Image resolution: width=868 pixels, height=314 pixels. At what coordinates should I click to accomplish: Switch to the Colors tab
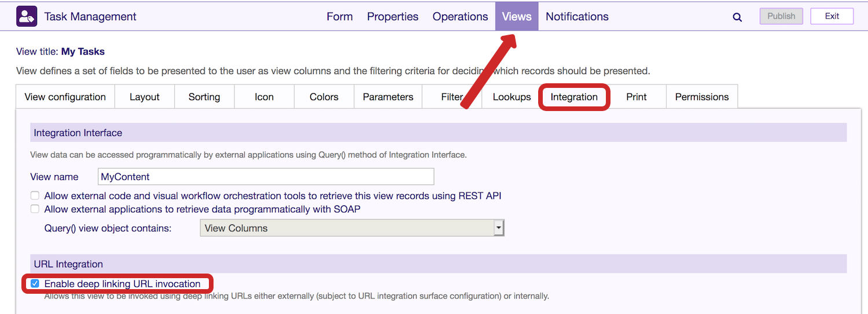click(x=324, y=97)
